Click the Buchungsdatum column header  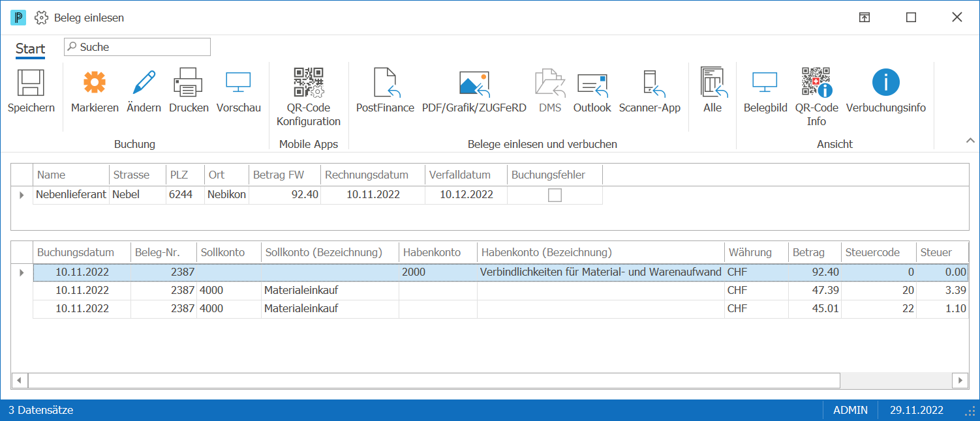pos(82,252)
